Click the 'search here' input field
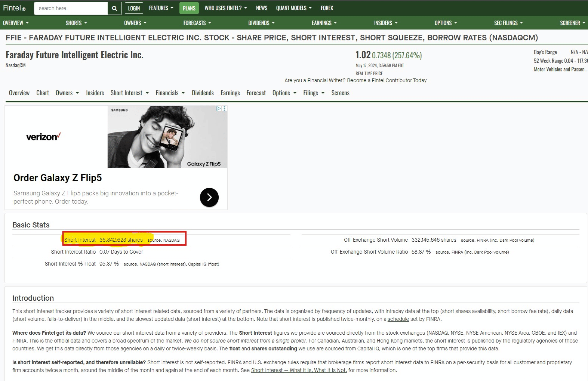The width and height of the screenshot is (588, 381). pyautogui.click(x=71, y=8)
